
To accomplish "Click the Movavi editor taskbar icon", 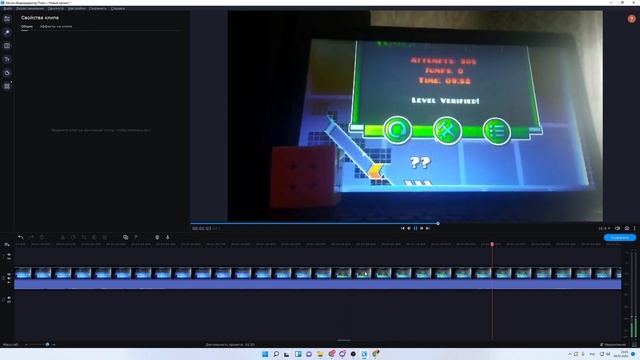I will (364, 354).
